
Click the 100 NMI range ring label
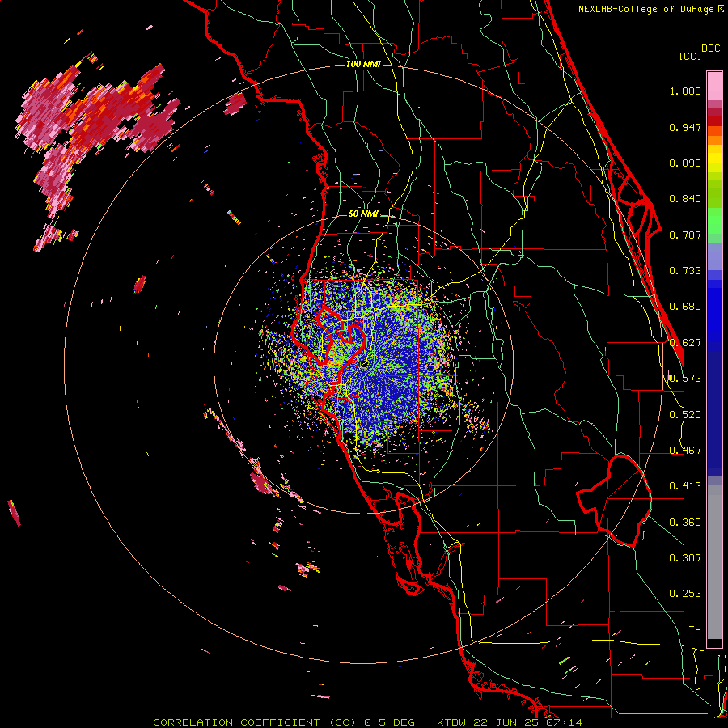tap(363, 64)
